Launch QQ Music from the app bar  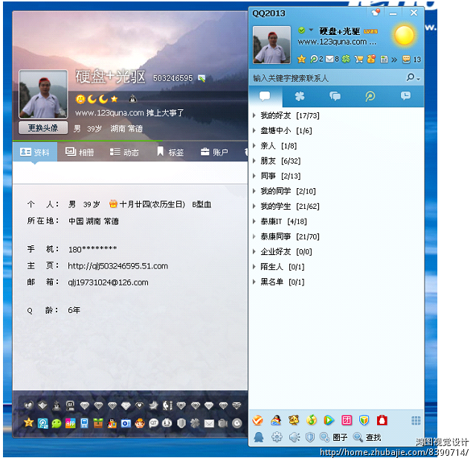pos(311,420)
